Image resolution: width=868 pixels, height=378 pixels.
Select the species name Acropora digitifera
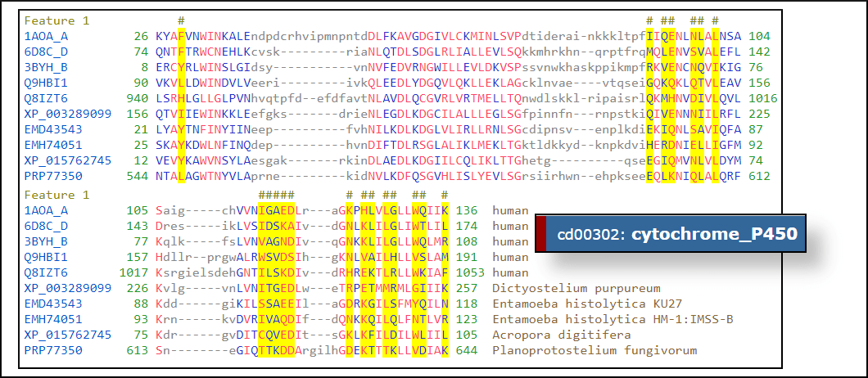pos(562,335)
